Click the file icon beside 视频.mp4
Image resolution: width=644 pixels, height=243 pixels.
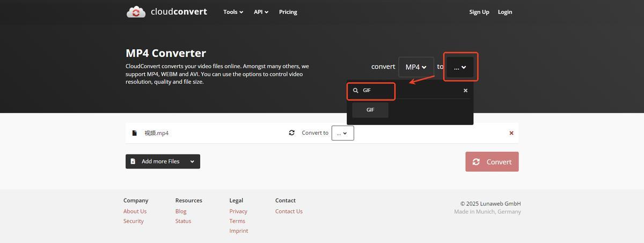point(134,133)
